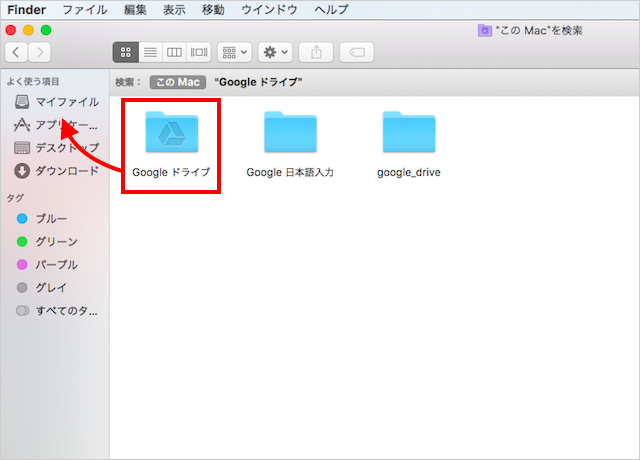
Task: Click the Google ドライブ folder name
Action: point(171,172)
